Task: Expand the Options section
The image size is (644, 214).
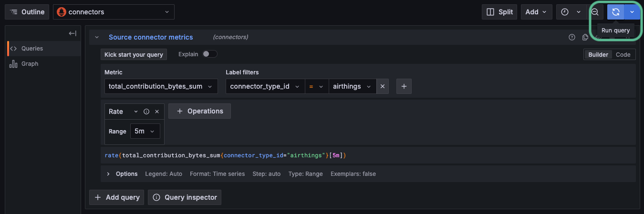Action: 108,174
